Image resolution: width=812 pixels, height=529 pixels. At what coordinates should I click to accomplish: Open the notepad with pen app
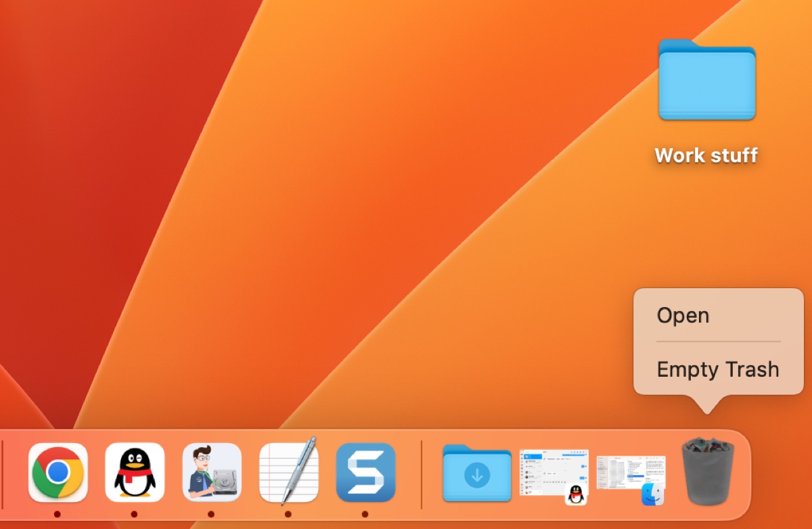(x=289, y=472)
